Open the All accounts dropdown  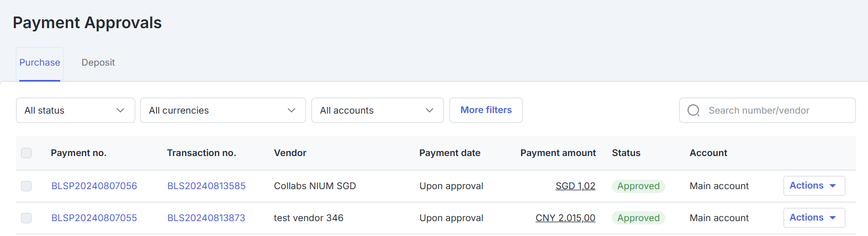pyautogui.click(x=377, y=110)
